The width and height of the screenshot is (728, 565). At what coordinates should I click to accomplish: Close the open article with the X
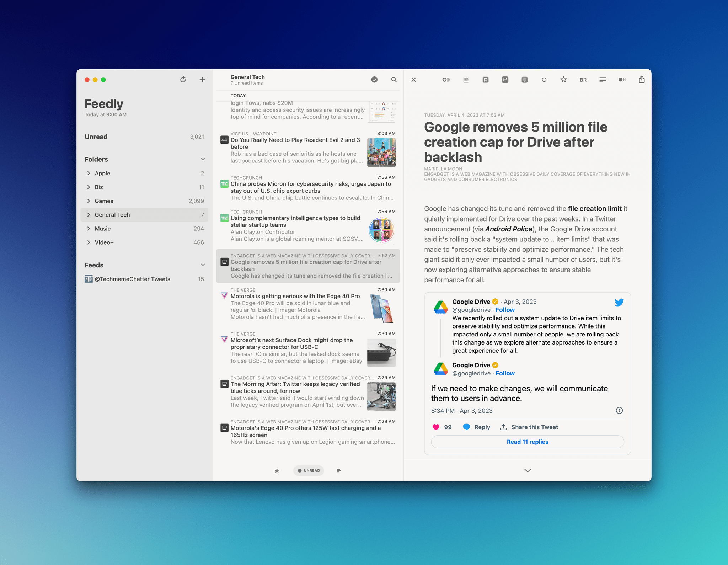(x=413, y=80)
